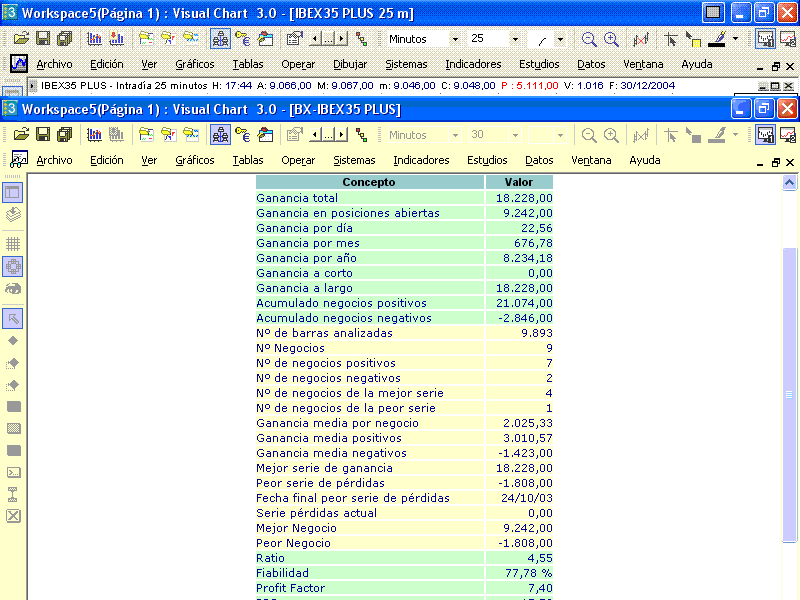Image resolution: width=800 pixels, height=600 pixels.
Task: Click Open folder icon in BX-IBEX35 PLUS toolbar
Action: [x=21, y=135]
